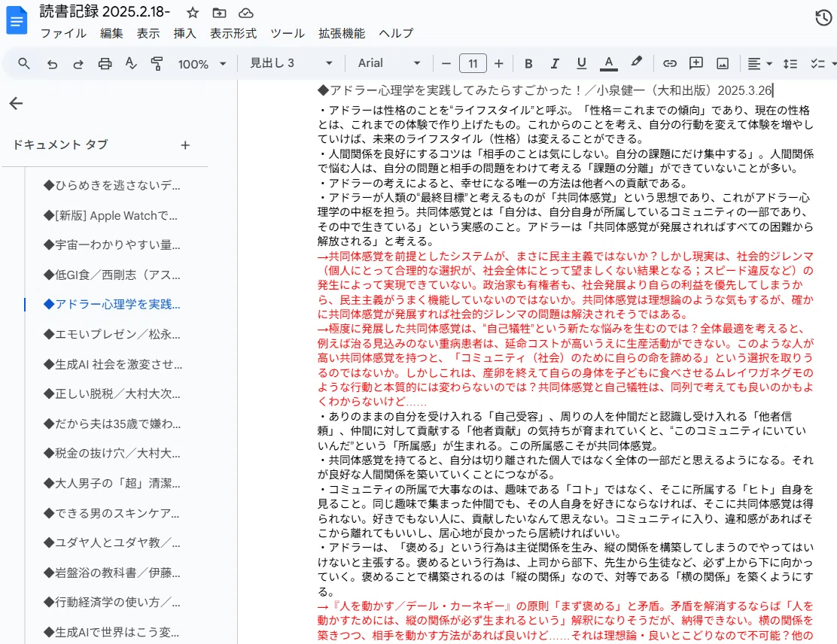Screen dimensions: 837x644
Task: Open the ファイル menu
Action: pyautogui.click(x=63, y=33)
